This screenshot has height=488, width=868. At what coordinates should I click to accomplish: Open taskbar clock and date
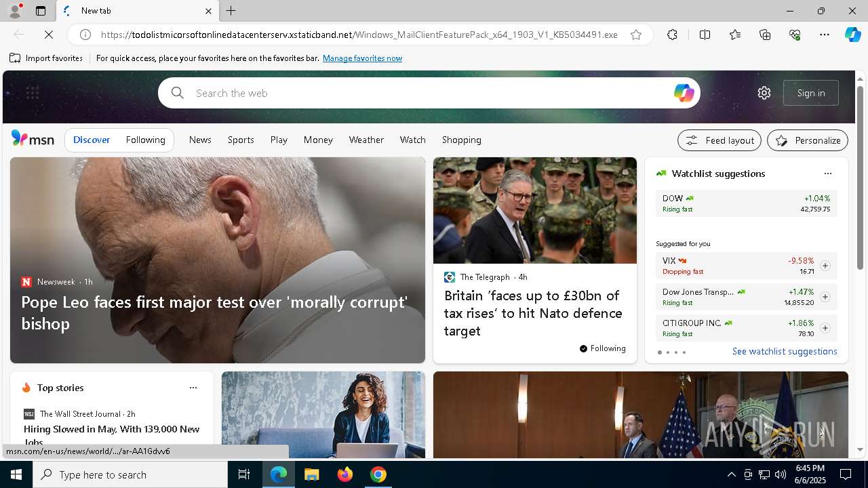click(x=810, y=474)
